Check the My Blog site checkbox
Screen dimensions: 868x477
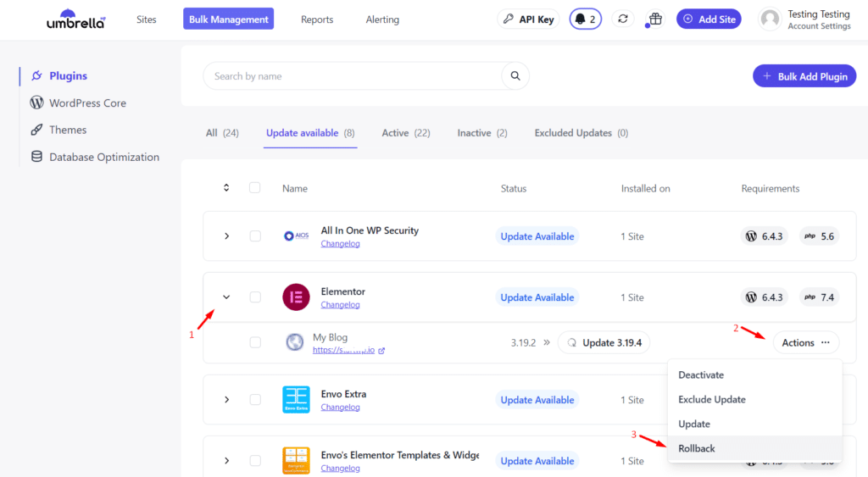point(255,342)
